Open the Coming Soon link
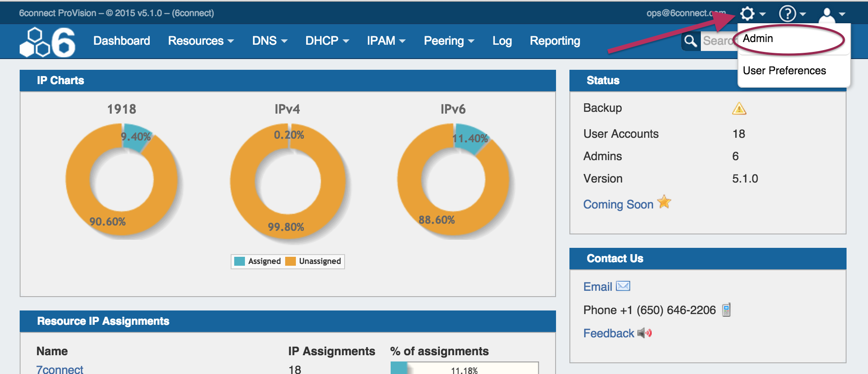This screenshot has width=868, height=374. (618, 204)
